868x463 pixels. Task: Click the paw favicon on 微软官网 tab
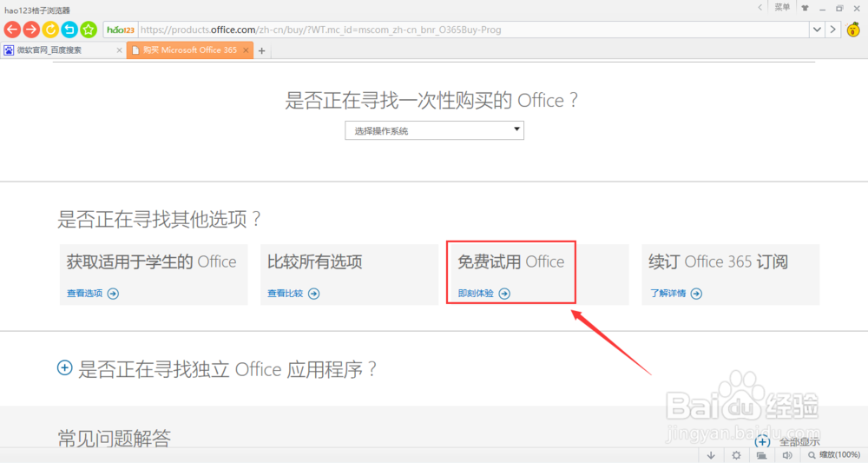[9, 50]
